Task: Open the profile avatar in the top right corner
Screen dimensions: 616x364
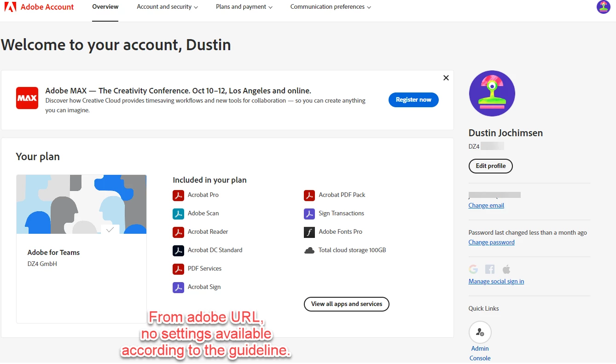Action: coord(604,7)
